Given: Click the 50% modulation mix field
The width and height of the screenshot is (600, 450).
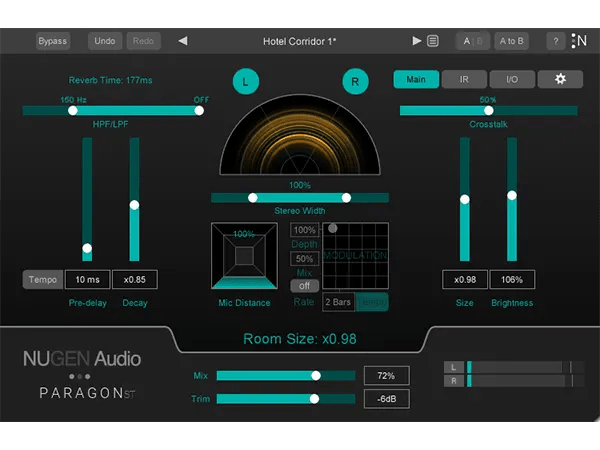Looking at the screenshot, I should [304, 259].
